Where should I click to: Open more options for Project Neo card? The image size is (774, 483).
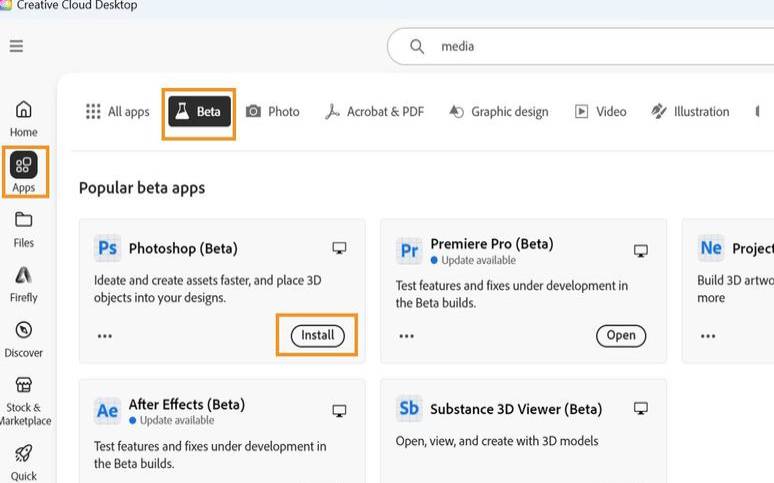click(708, 336)
